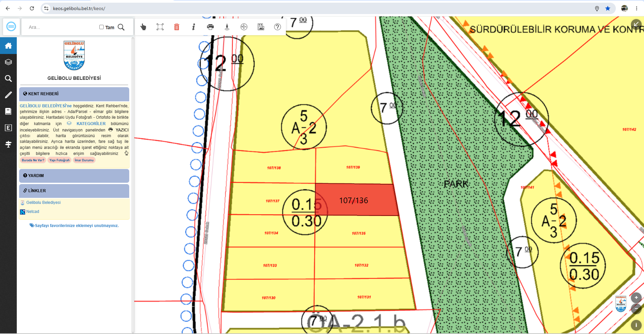
Task: Click the Burada Ne Var? tag
Action: point(33,160)
